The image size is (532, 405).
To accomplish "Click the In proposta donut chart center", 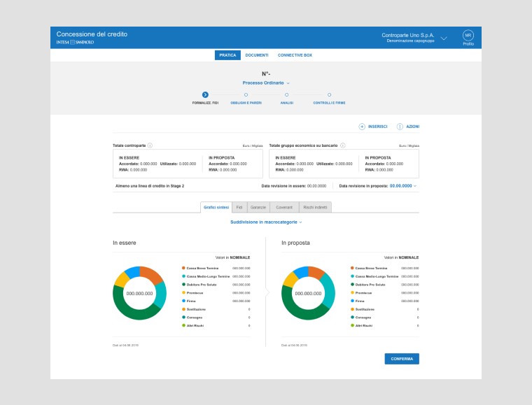I will pyautogui.click(x=309, y=293).
